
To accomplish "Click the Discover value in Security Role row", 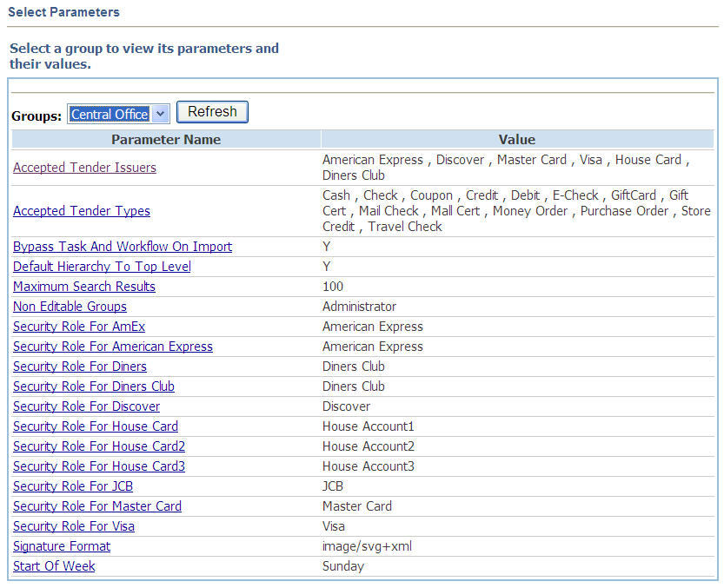I will (346, 406).
